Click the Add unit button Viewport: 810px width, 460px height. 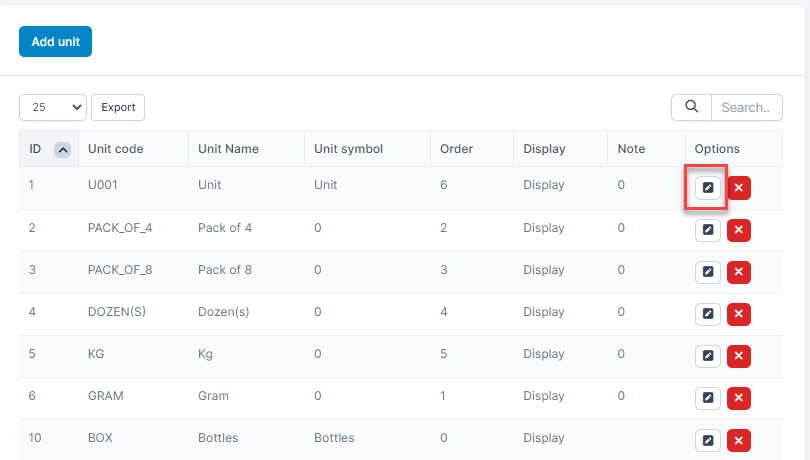point(55,42)
